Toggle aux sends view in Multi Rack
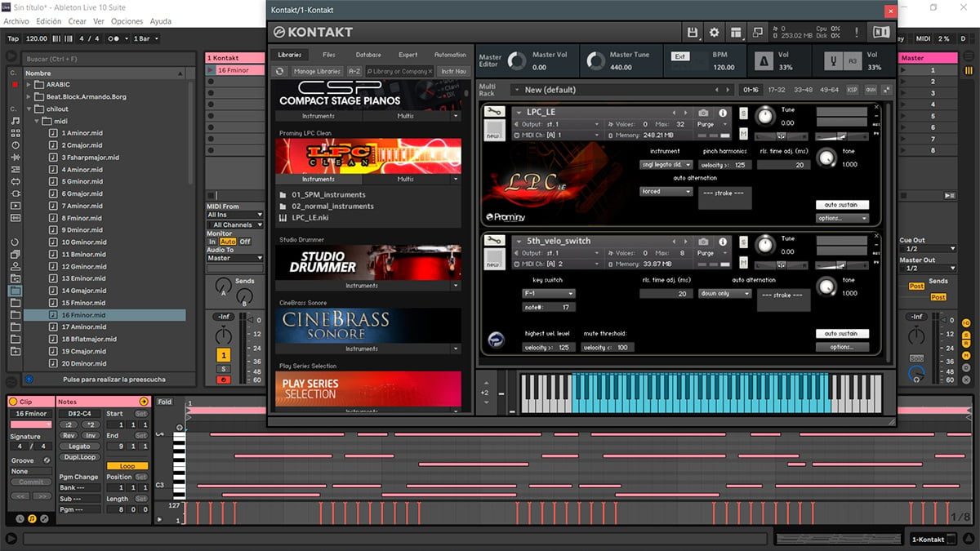This screenshot has width=980, height=551. point(871,90)
